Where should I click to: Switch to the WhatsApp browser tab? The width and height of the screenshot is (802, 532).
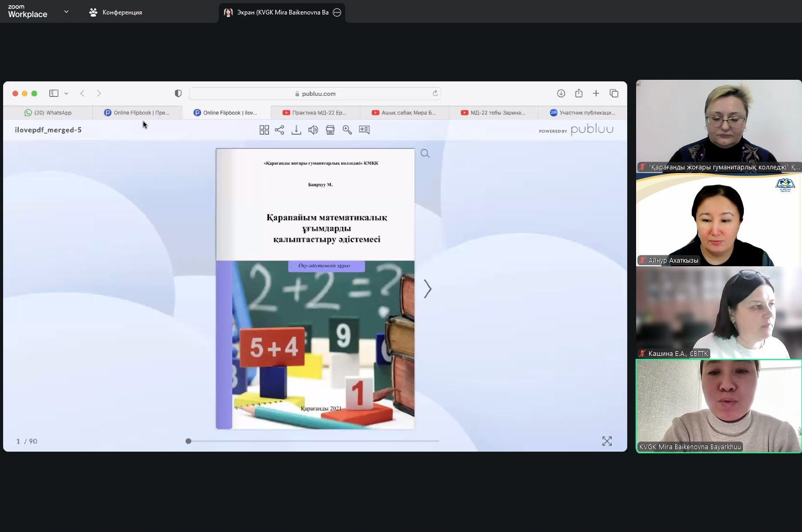pos(48,112)
